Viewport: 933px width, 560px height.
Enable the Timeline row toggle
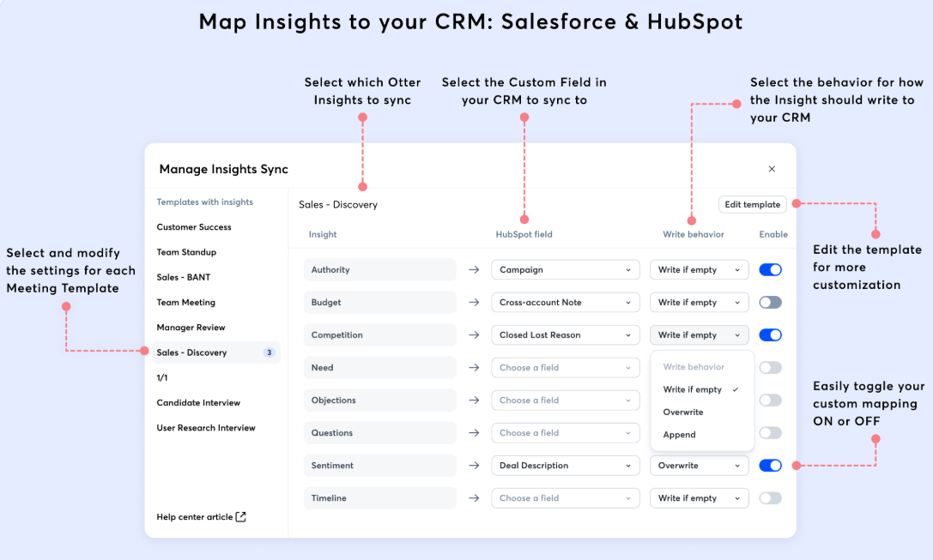point(770,498)
